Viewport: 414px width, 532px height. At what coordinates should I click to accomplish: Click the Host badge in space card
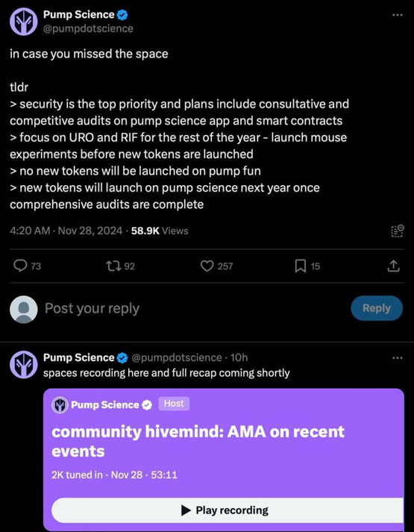point(174,404)
